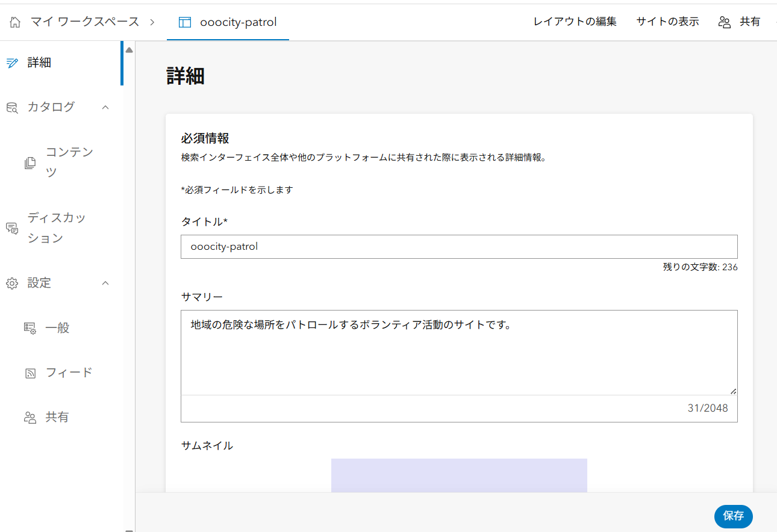
Task: Click the ディスカッション speech bubble icon
Action: 12,228
